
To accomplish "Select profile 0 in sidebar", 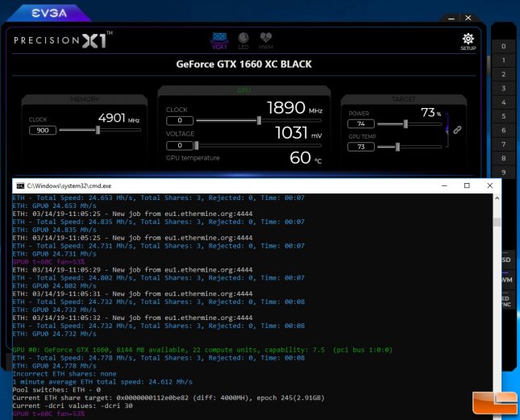I will coord(503,47).
